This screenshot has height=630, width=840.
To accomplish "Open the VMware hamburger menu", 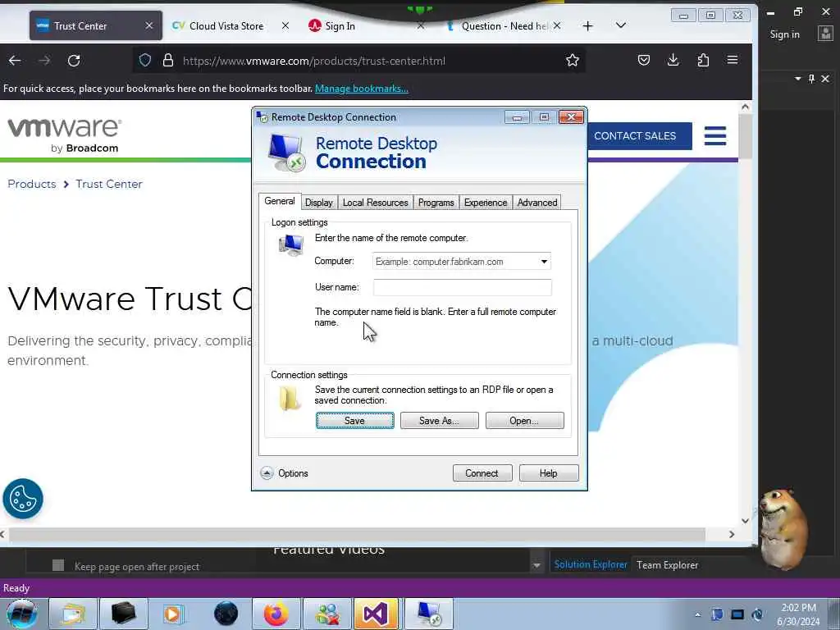I will (715, 135).
